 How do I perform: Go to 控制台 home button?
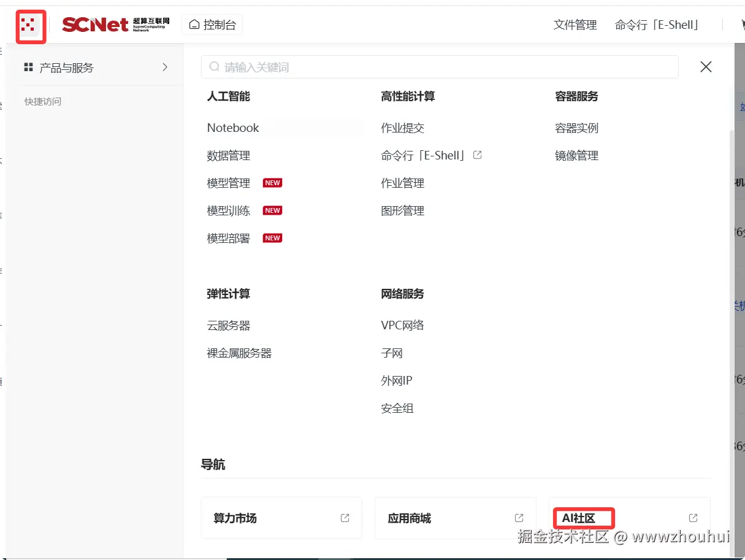pos(212,25)
